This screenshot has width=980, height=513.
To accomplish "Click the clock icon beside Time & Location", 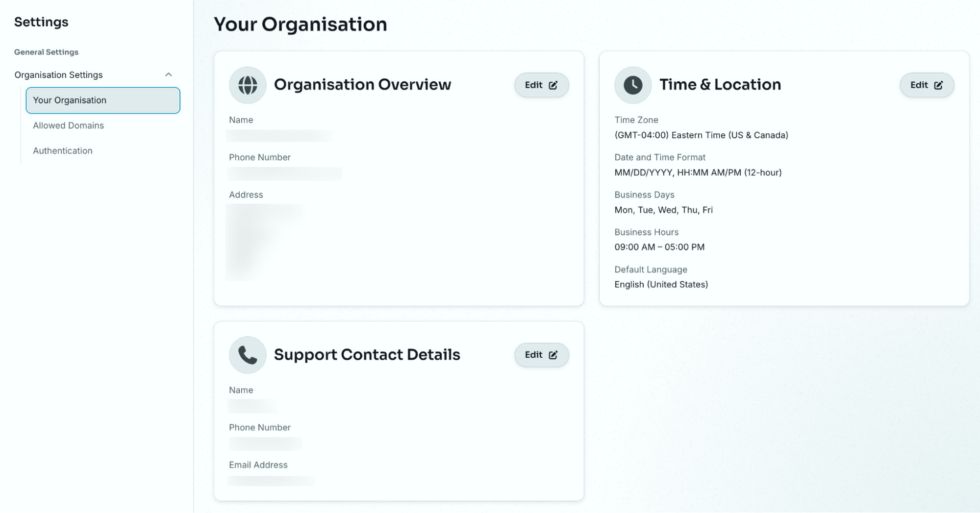I will [633, 85].
